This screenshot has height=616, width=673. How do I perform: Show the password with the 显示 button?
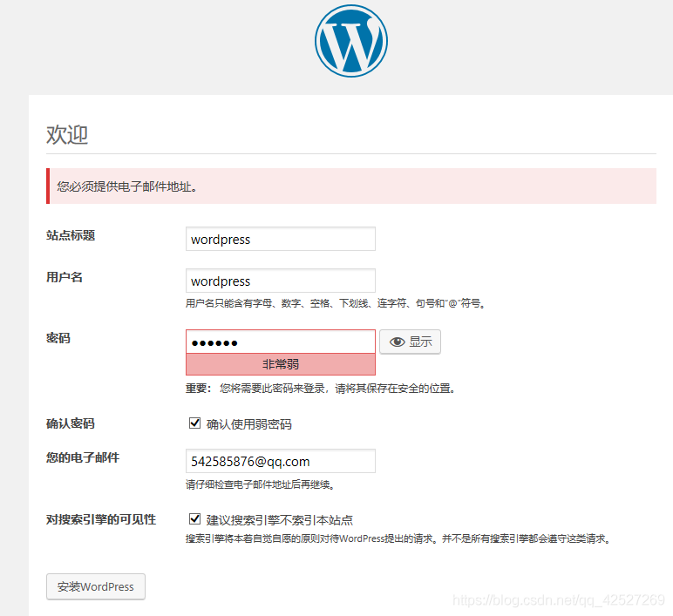coord(410,342)
